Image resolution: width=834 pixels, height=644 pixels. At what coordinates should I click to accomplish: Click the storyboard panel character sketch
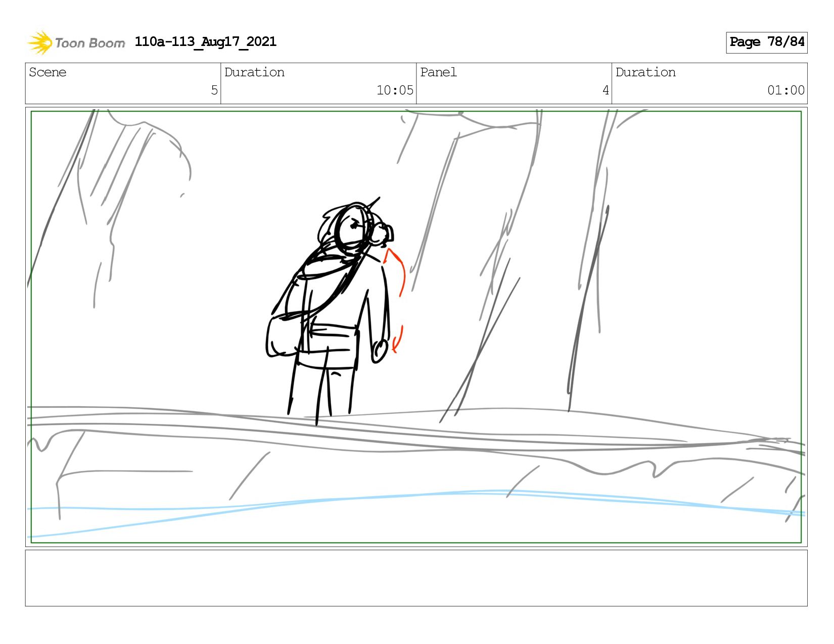click(331, 311)
